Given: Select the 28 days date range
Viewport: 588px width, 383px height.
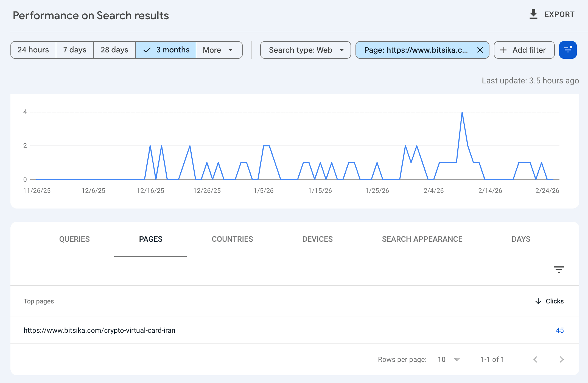Looking at the screenshot, I should pyautogui.click(x=114, y=50).
